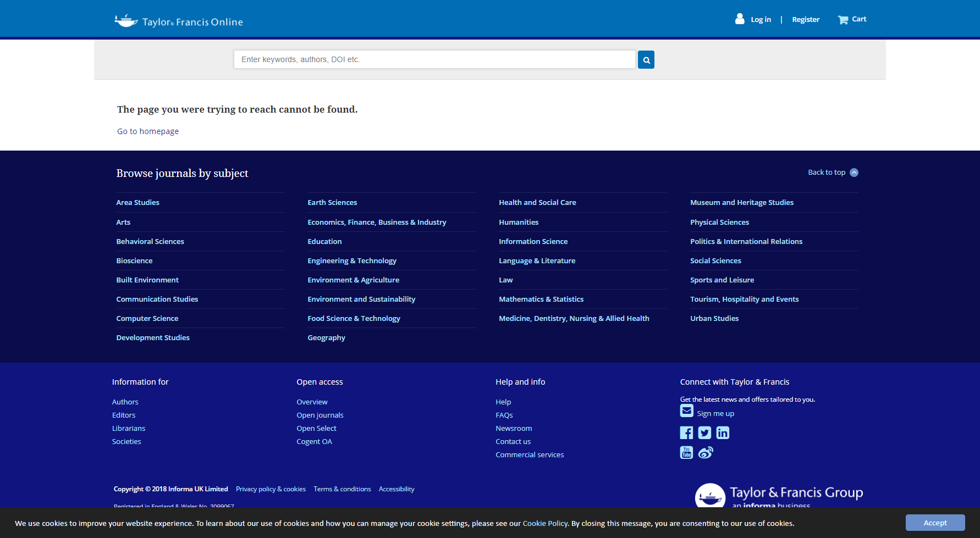
Task: Select Humanities subject
Action: (x=519, y=223)
